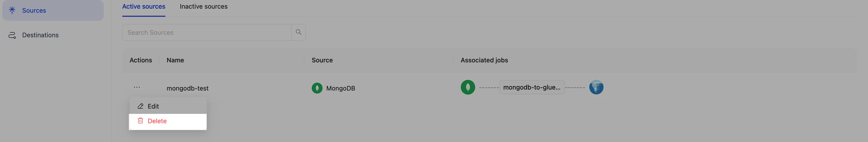Click the pencil icon beside Edit

140,106
